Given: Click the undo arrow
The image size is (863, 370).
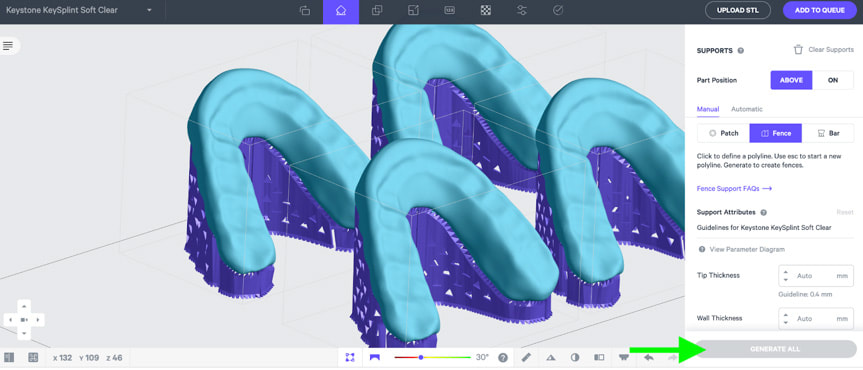Looking at the screenshot, I should (648, 357).
